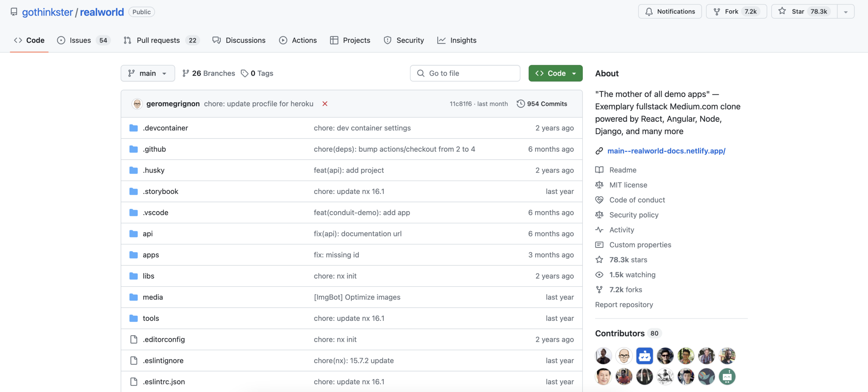Viewport: 868px width, 392px height.
Task: Click the eye icon beside 1.5k watching
Action: pyautogui.click(x=599, y=275)
